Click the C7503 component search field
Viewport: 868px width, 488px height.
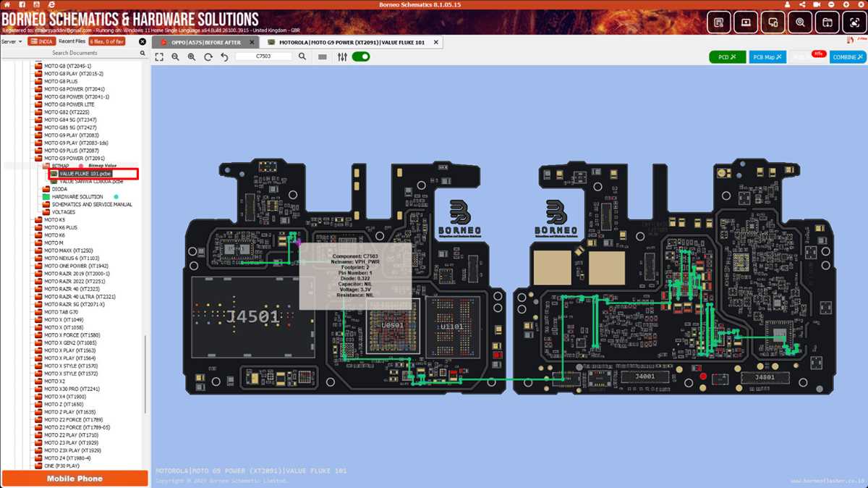pos(263,56)
